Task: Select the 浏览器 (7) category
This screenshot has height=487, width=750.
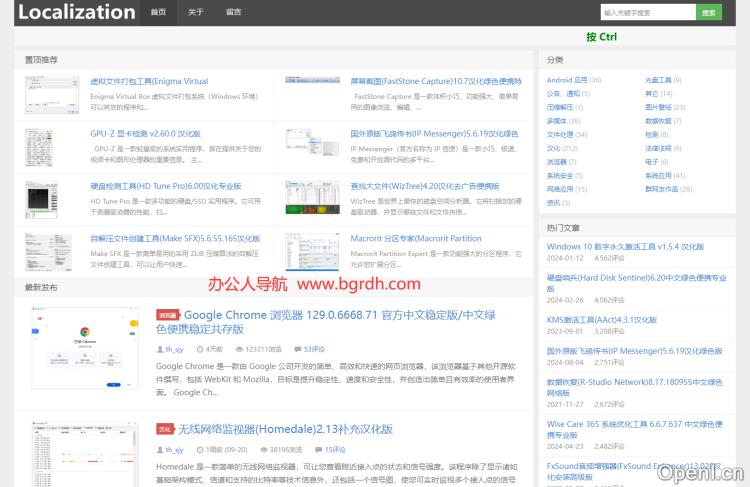Action: coord(557,162)
